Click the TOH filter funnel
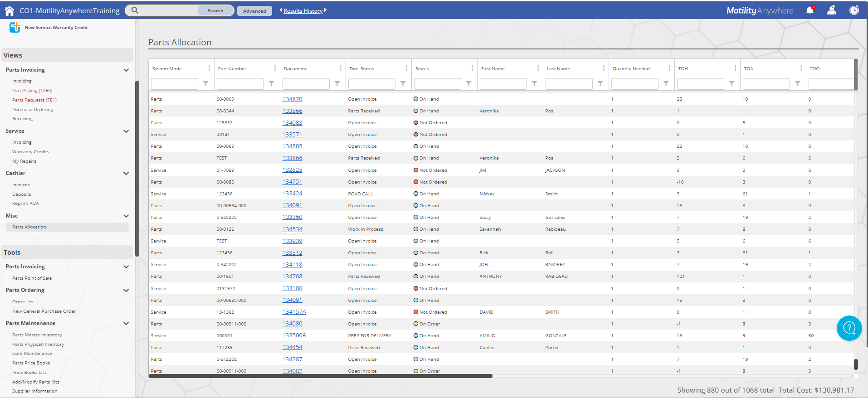This screenshot has height=398, width=868. click(x=732, y=84)
